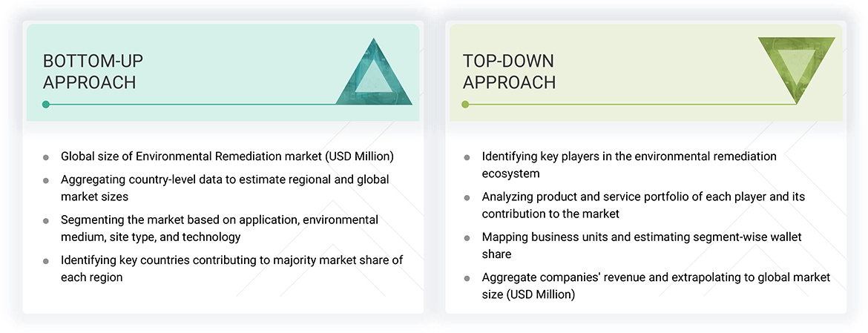Screen dimensions: 868x333
Task: Click the bullet beside 'Aggregating country-level data'
Action: pyautogui.click(x=46, y=180)
